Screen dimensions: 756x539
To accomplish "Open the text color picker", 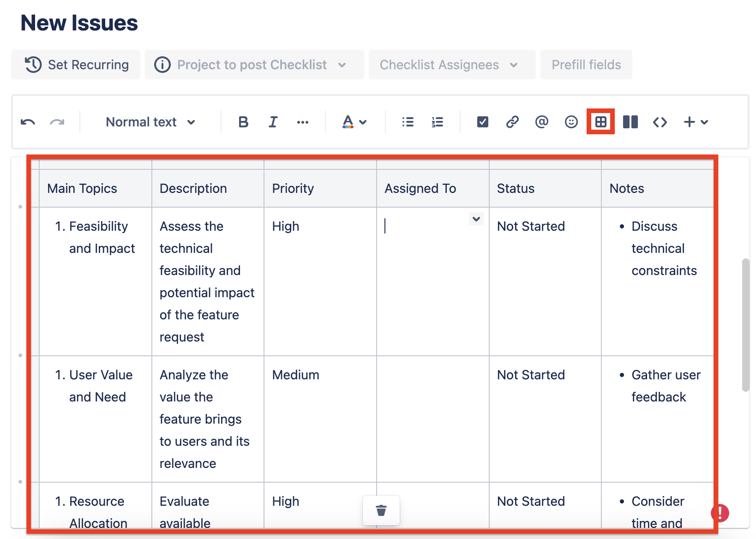I will click(354, 122).
